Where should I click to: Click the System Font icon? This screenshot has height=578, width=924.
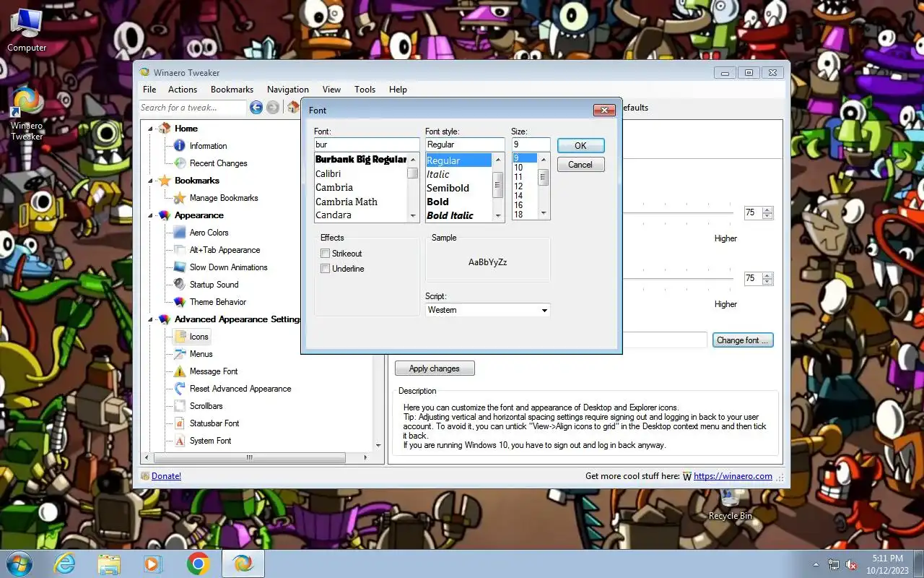coord(180,441)
